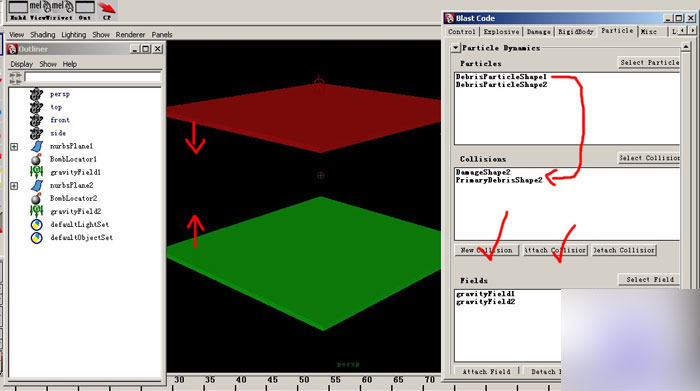The width and height of the screenshot is (700, 391).
Task: Click the Detach Collision button
Action: [624, 250]
